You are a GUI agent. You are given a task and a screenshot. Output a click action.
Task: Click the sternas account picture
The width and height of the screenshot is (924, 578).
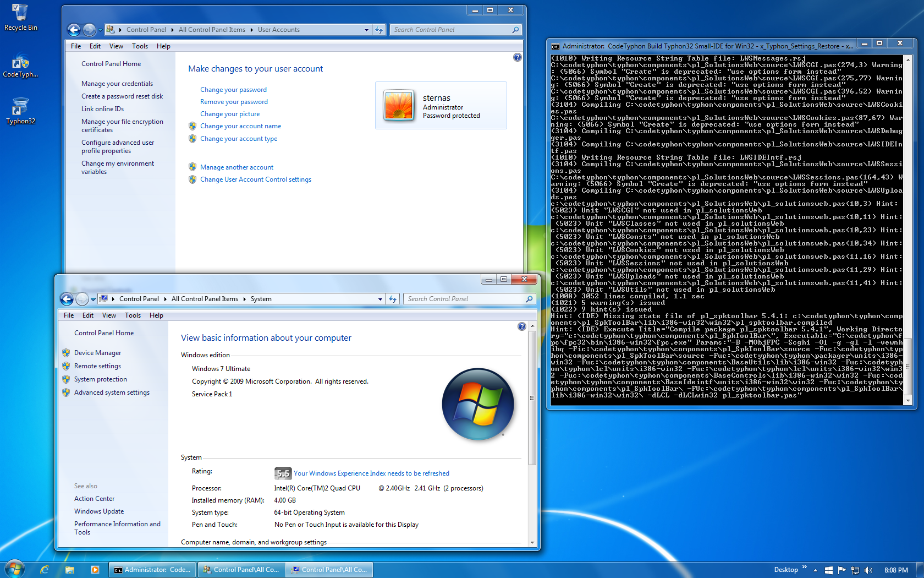pyautogui.click(x=399, y=105)
